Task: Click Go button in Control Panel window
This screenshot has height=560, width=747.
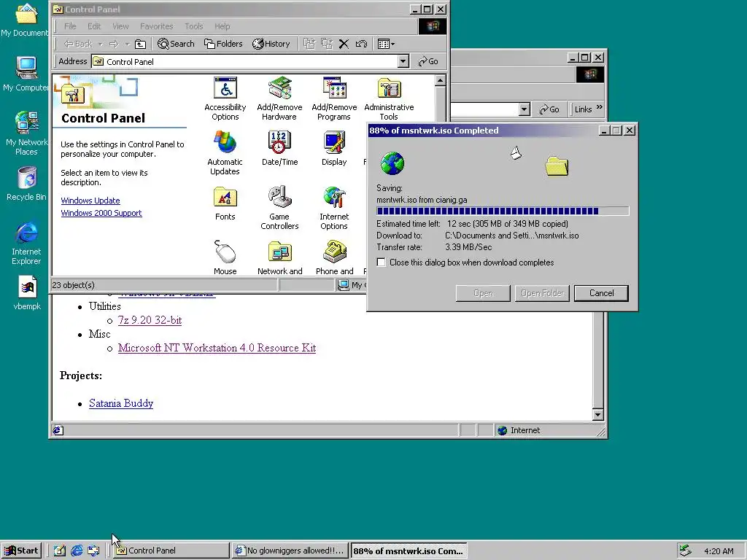Action: point(427,61)
